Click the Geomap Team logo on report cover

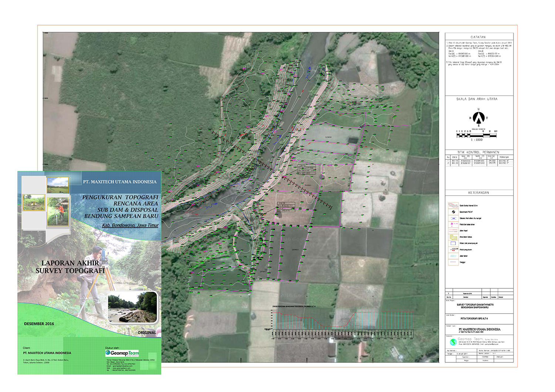tap(122, 353)
